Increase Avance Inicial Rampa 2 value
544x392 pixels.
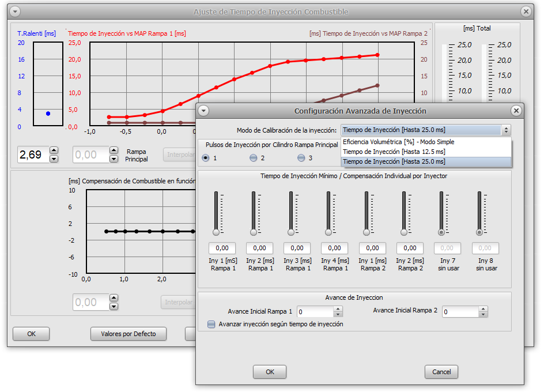tap(483, 308)
